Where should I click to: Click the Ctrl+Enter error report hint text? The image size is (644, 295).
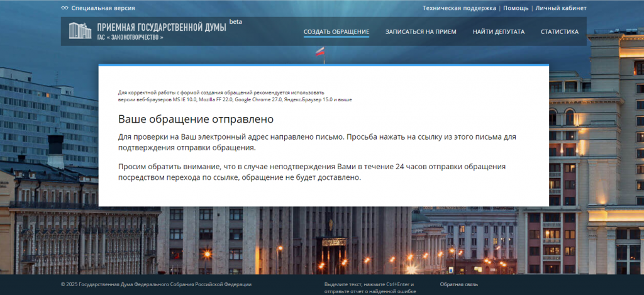coord(370,288)
